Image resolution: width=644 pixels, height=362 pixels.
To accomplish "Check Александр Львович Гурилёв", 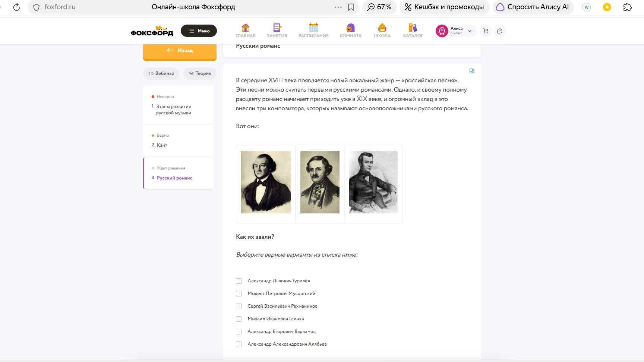I will (x=239, y=281).
